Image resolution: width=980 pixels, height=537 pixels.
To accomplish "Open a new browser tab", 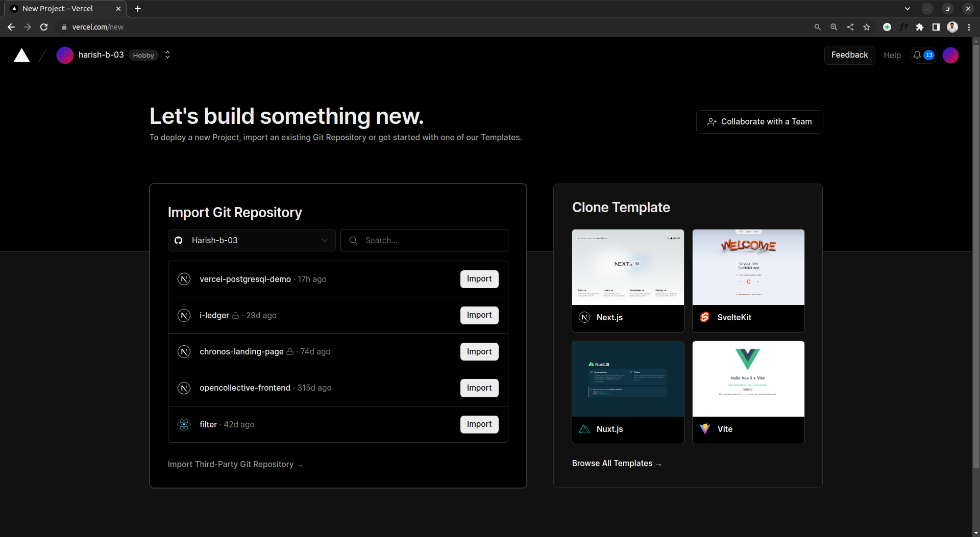I will pos(138,9).
